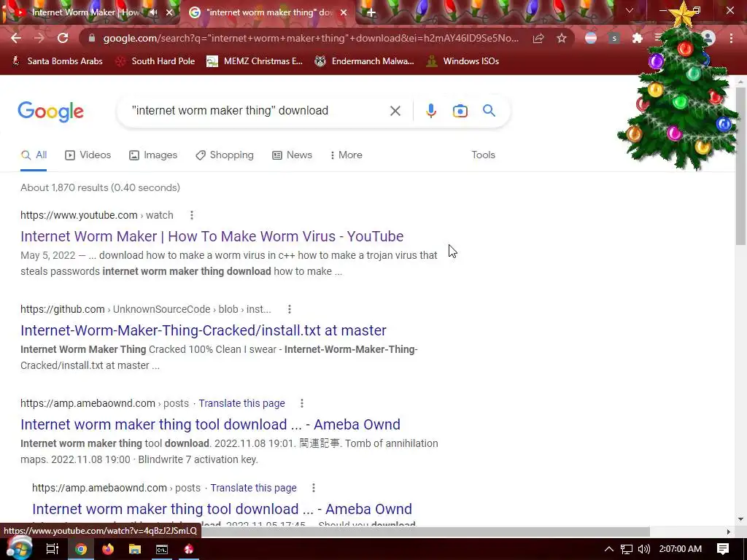Open Chrome's three-dot menu
Image resolution: width=747 pixels, height=560 pixels.
pyautogui.click(x=731, y=38)
